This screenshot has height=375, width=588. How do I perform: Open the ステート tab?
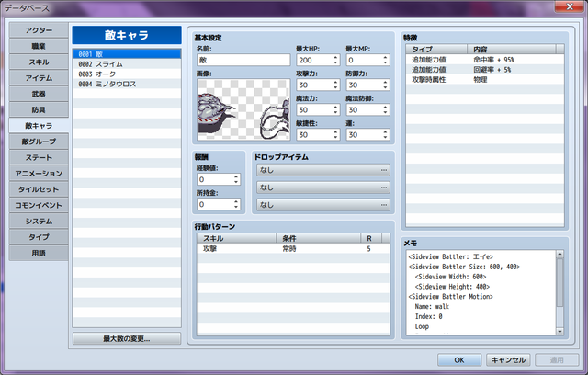pyautogui.click(x=39, y=157)
